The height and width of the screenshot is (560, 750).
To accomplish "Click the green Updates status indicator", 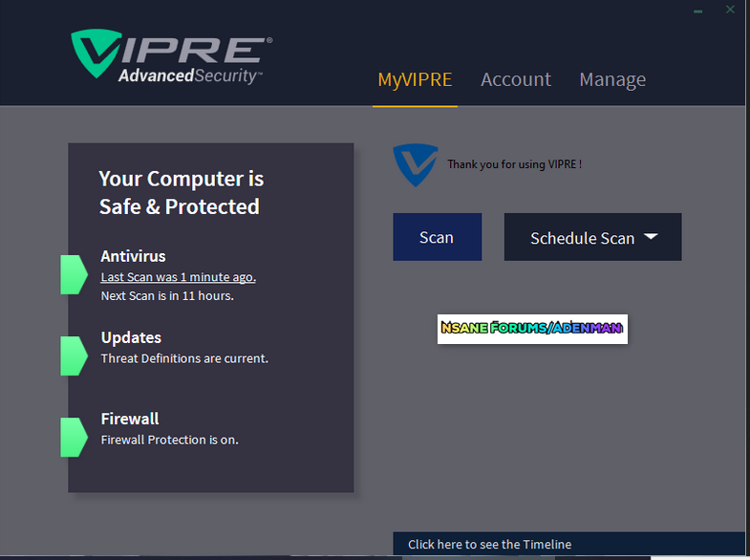I will (74, 355).
